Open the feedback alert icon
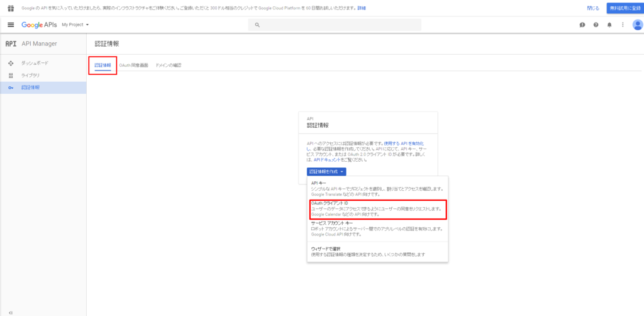 click(582, 25)
